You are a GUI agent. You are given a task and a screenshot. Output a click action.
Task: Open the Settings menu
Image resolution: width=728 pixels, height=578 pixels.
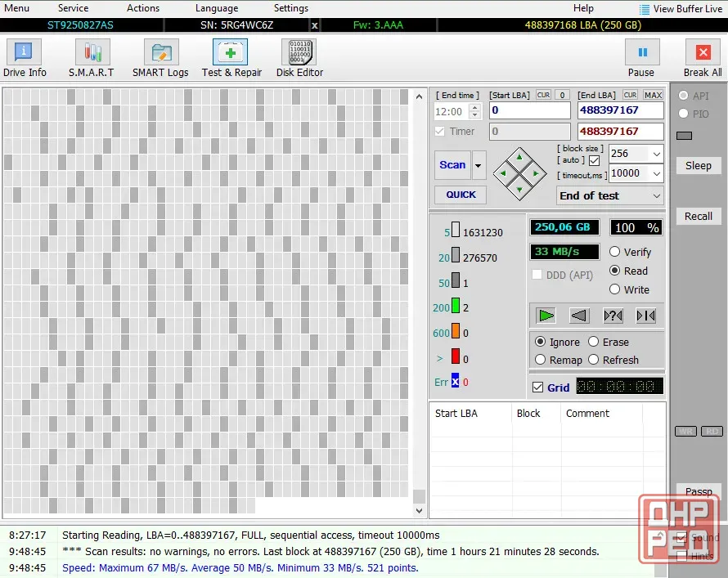pos(291,8)
